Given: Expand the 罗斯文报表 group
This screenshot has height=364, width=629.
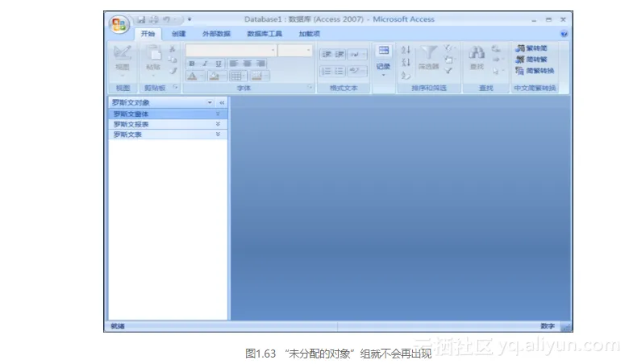Looking at the screenshot, I should point(218,124).
